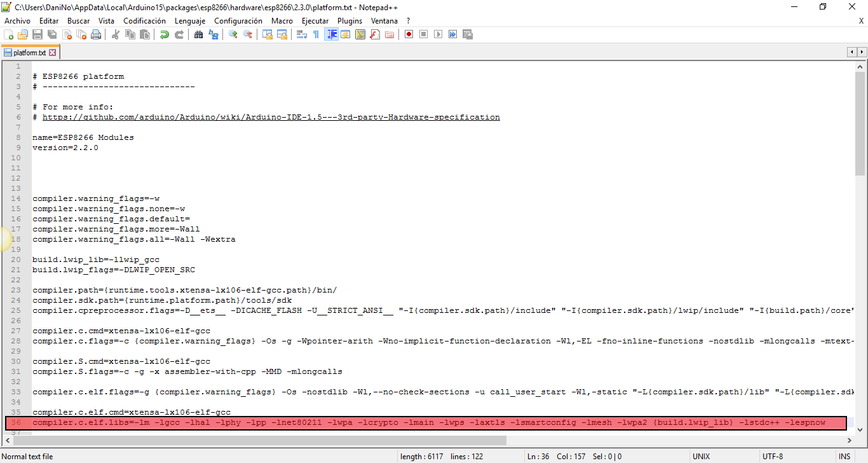This screenshot has width=868, height=463.
Task: Open the Define Your Language icon
Action: coord(346,34)
